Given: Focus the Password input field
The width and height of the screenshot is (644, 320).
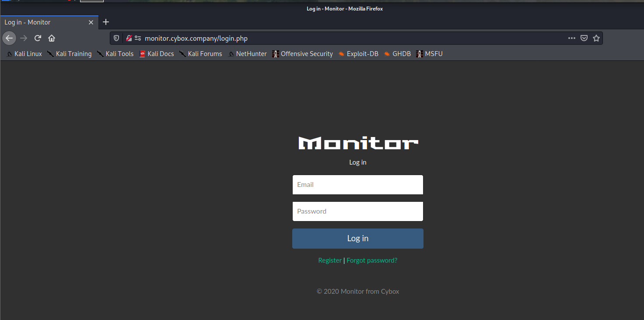Looking at the screenshot, I should [358, 211].
